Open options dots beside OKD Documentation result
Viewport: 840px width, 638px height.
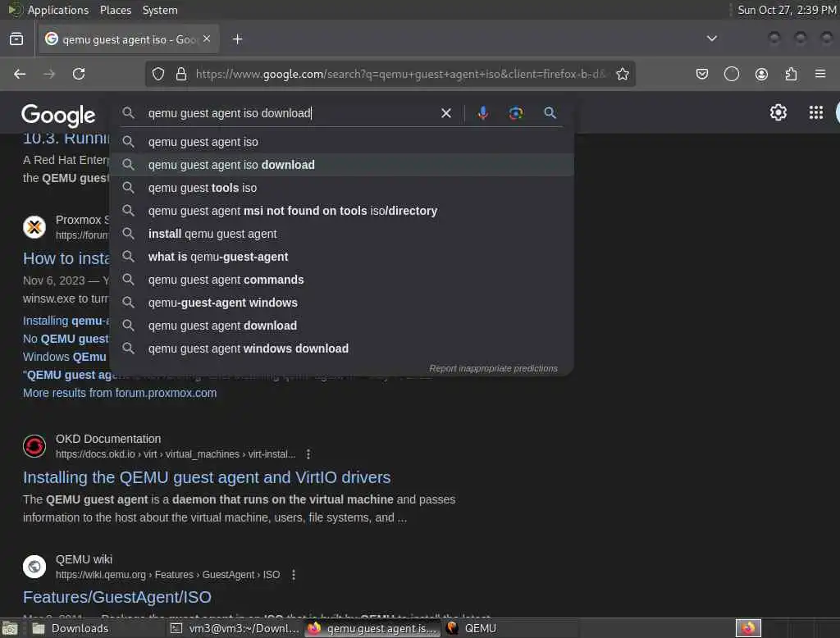tap(308, 454)
